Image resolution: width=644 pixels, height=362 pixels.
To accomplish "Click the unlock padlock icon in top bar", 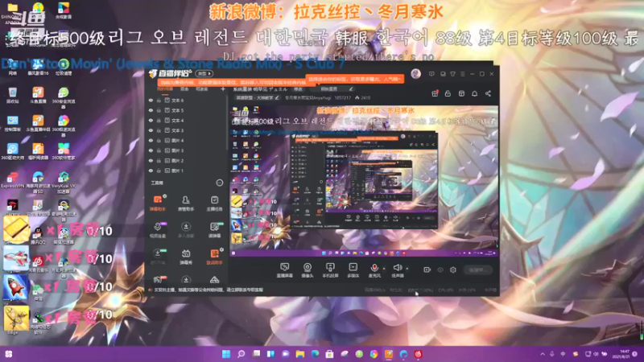I will coord(448,93).
